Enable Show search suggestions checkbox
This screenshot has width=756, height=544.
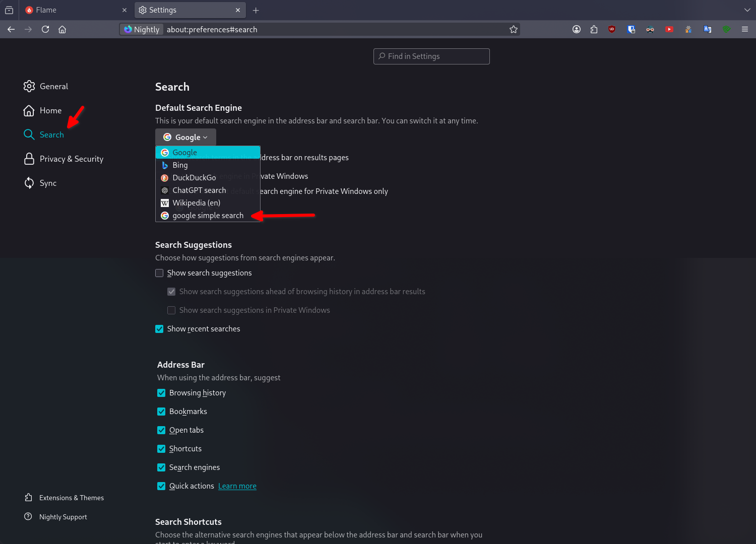[159, 273]
